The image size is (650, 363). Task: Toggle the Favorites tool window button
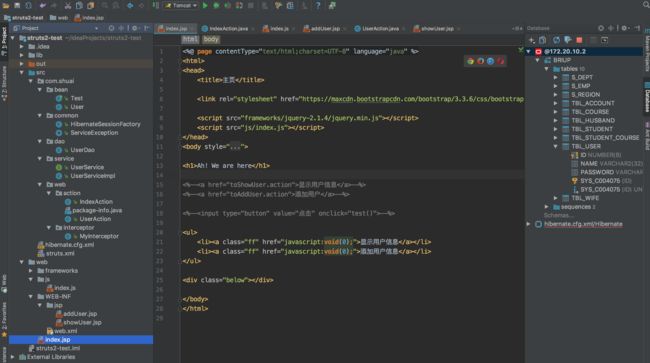coord(4,319)
